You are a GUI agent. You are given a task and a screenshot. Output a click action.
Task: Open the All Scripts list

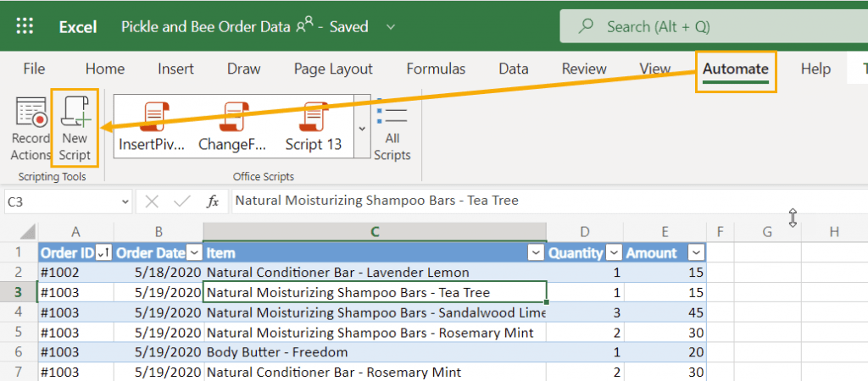pyautogui.click(x=392, y=130)
